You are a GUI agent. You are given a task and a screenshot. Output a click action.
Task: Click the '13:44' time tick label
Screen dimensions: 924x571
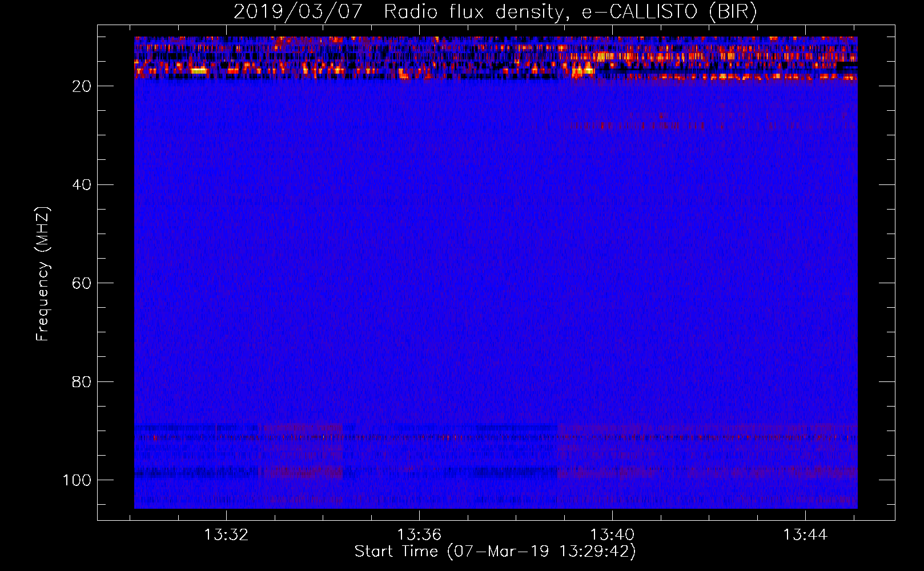click(805, 535)
